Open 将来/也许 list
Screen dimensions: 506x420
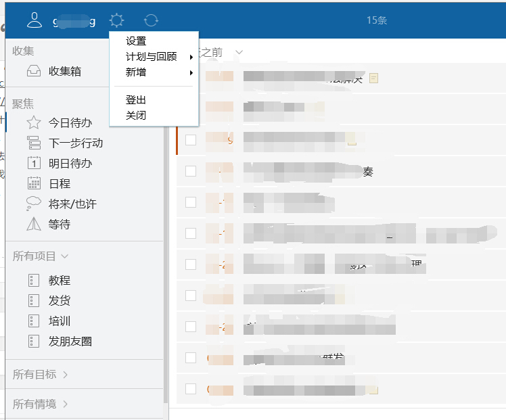coord(72,204)
